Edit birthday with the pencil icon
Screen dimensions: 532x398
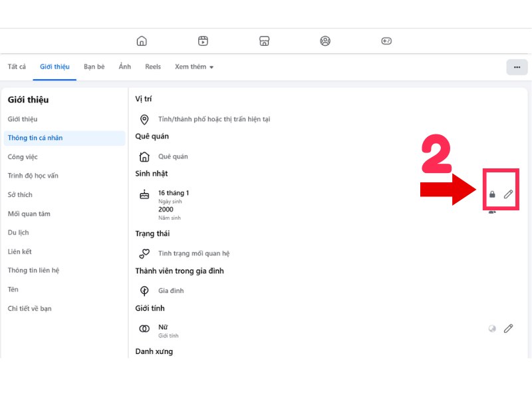click(x=508, y=194)
